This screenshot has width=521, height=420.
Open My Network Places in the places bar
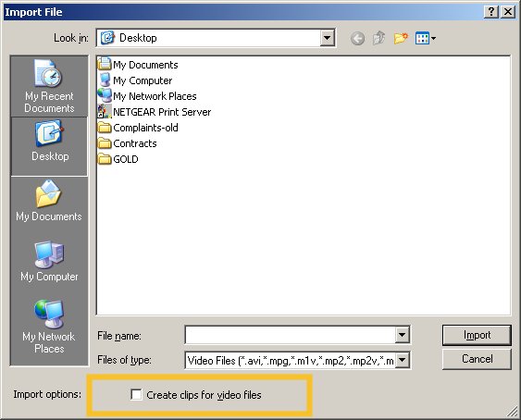(49, 327)
